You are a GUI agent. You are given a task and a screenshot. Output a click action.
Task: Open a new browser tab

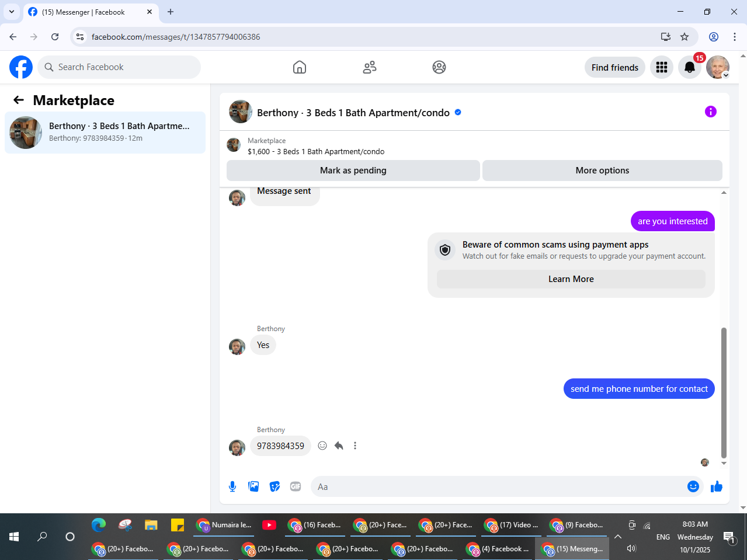point(171,12)
